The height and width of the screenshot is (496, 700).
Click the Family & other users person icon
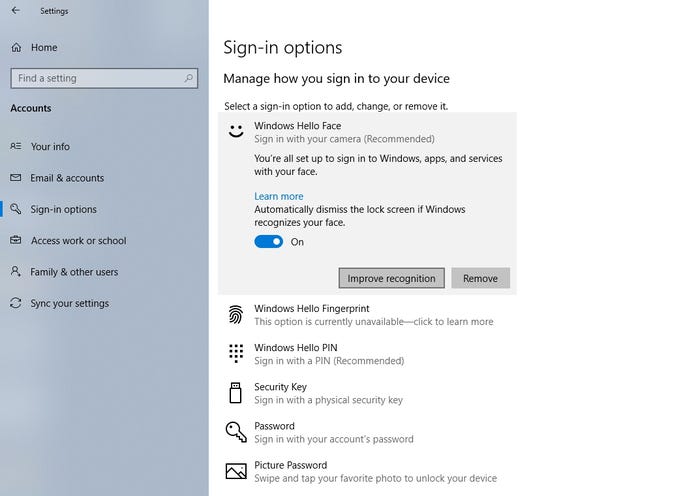[x=16, y=271]
